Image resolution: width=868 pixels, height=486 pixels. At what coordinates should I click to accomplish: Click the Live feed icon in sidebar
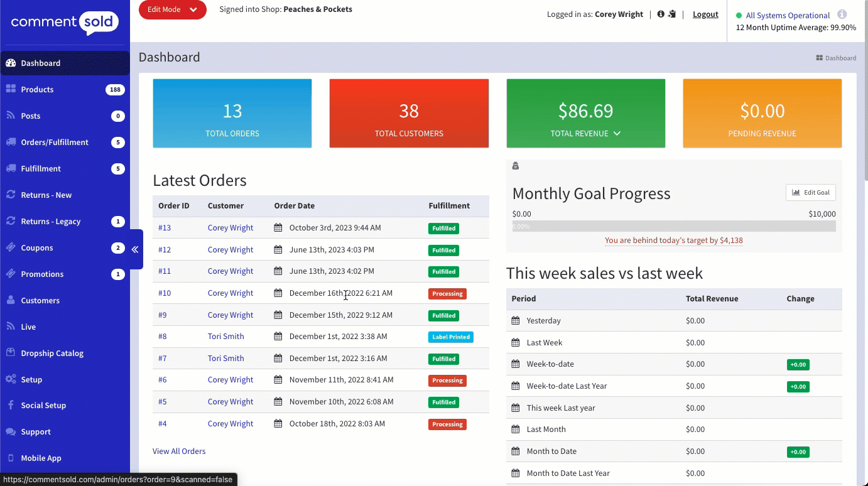(11, 327)
